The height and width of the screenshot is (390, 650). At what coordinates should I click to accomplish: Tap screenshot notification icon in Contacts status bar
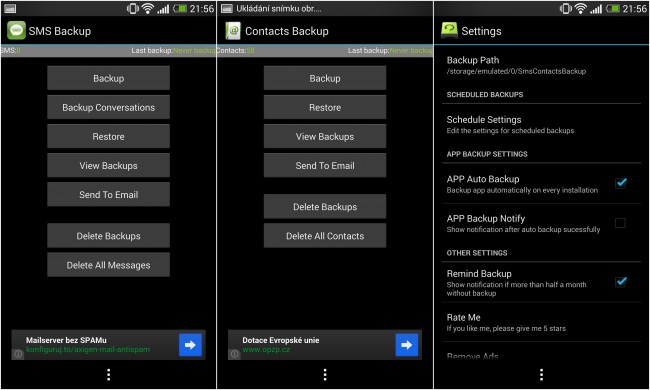click(227, 8)
